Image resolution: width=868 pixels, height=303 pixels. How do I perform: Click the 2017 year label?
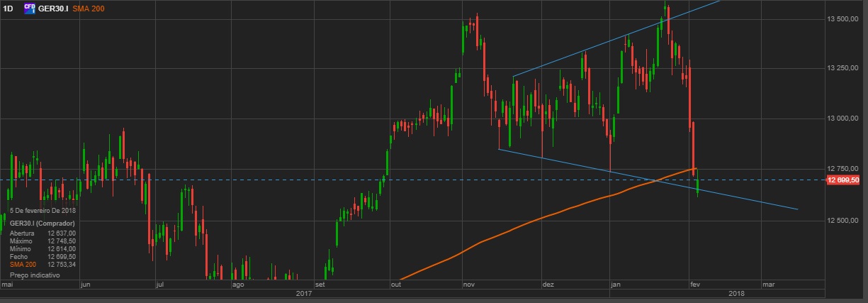[304, 293]
